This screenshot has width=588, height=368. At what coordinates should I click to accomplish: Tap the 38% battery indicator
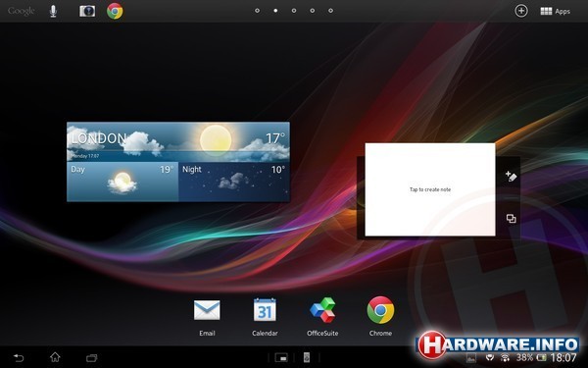click(x=531, y=357)
